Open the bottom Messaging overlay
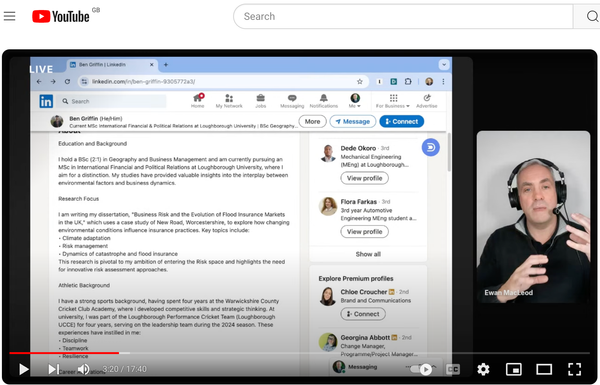 pyautogui.click(x=362, y=367)
